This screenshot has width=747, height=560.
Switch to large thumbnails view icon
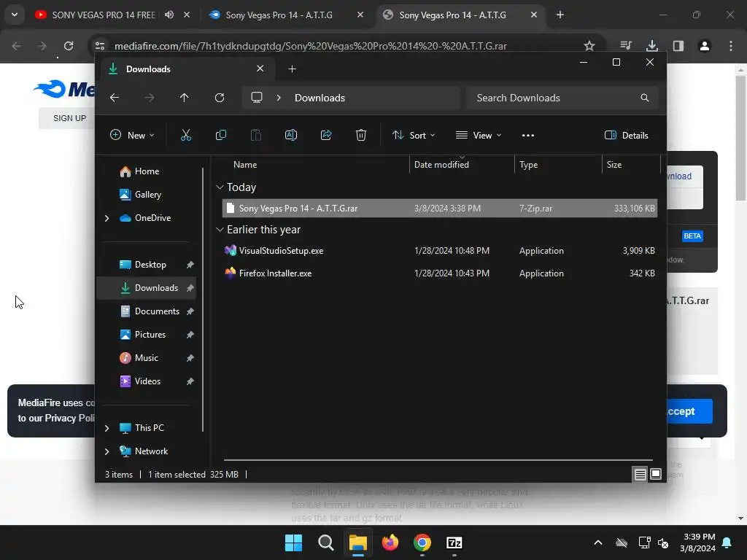[x=656, y=474]
